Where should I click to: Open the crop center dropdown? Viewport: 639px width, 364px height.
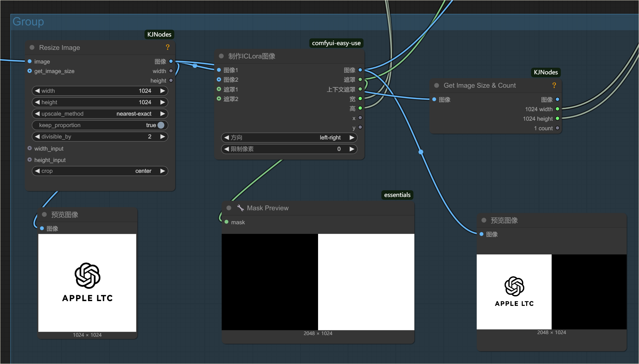pos(100,171)
